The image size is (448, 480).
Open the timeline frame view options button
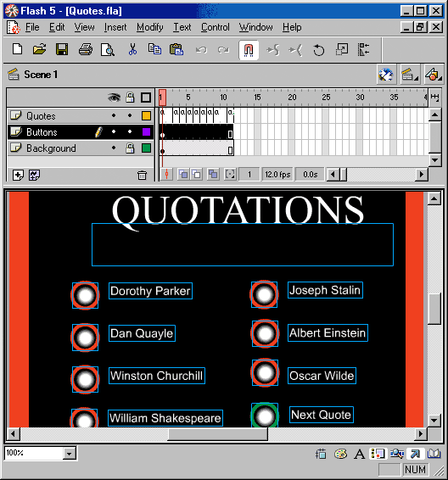pos(434,98)
